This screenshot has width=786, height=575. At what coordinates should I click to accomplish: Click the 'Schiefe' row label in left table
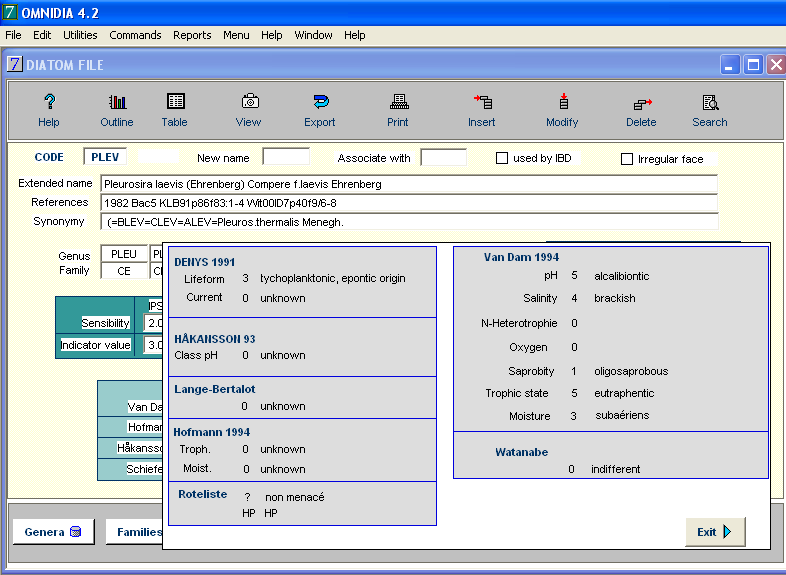tap(144, 469)
